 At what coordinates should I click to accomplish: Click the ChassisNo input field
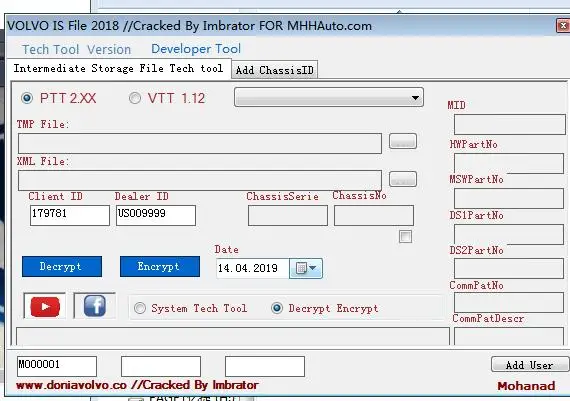(374, 215)
